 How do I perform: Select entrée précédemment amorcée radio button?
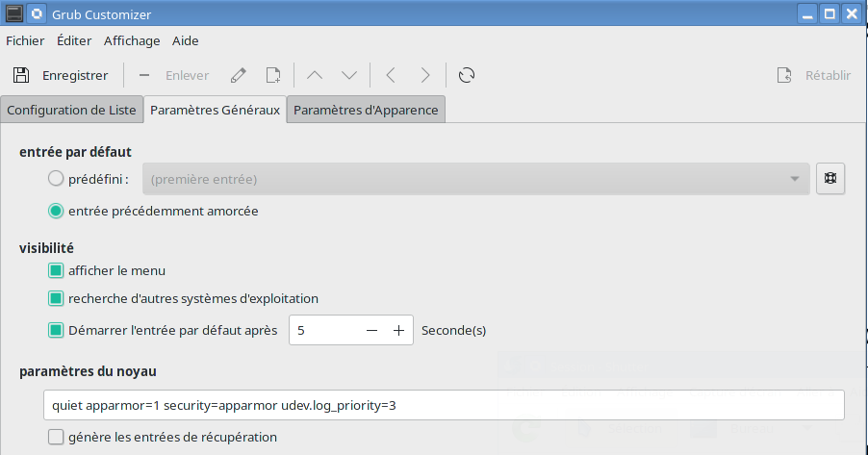point(56,211)
